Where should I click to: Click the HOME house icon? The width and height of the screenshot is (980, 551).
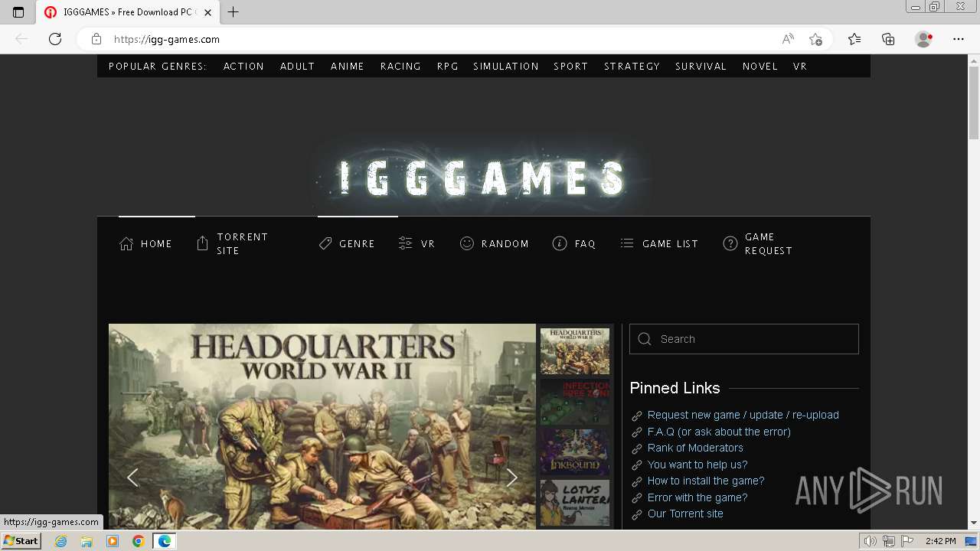(126, 243)
